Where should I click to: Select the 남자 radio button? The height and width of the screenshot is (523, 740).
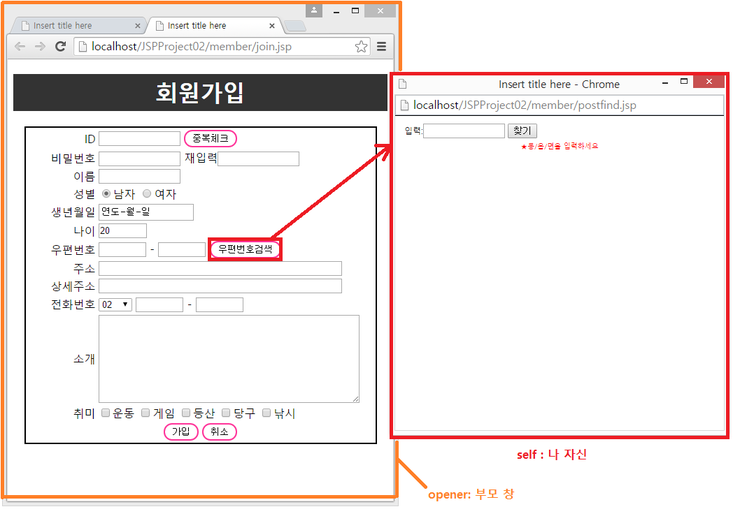106,194
